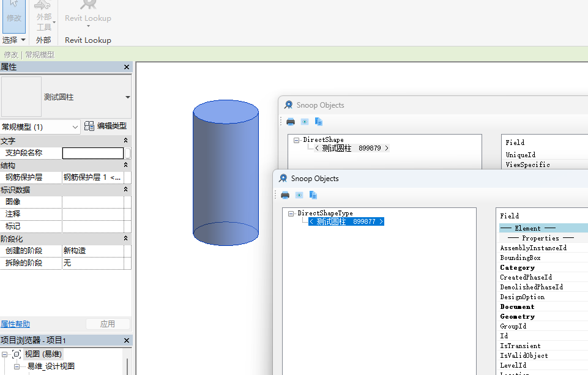Viewport: 588px width, 375px height.
Task: Click the Edit Type (编辑类型) button
Action: [x=105, y=126]
